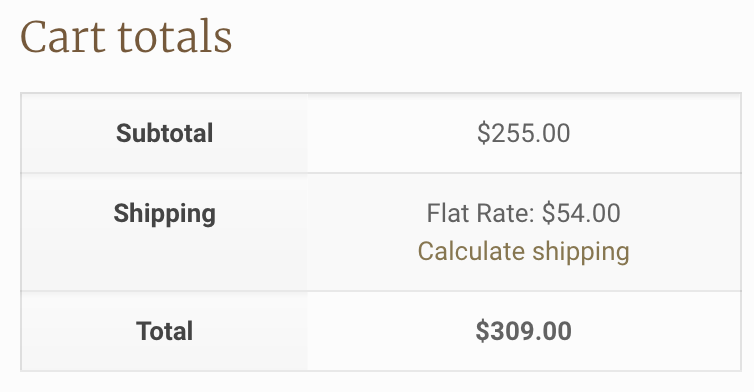Click the Flat Rate: $54.00 text

[523, 213]
